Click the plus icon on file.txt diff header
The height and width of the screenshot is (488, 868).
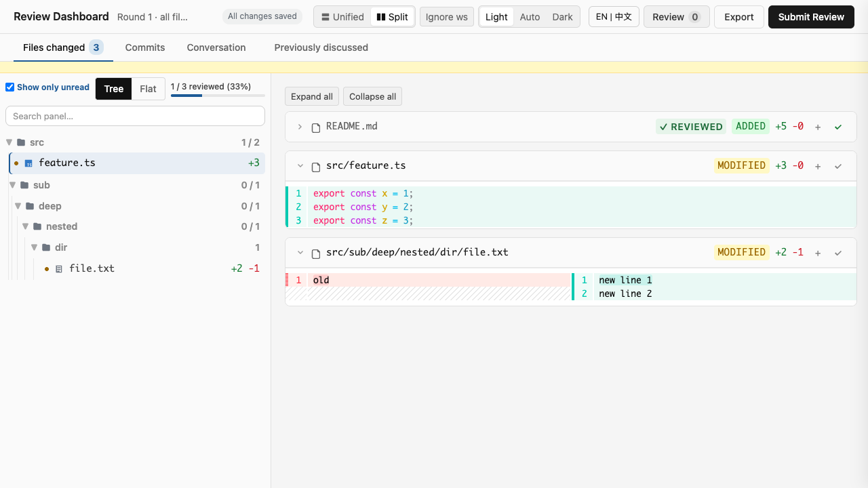(818, 253)
